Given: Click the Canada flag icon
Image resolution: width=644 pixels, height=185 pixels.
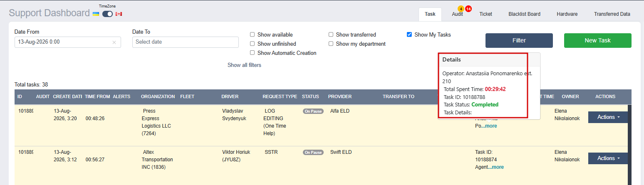Looking at the screenshot, I should click(119, 14).
